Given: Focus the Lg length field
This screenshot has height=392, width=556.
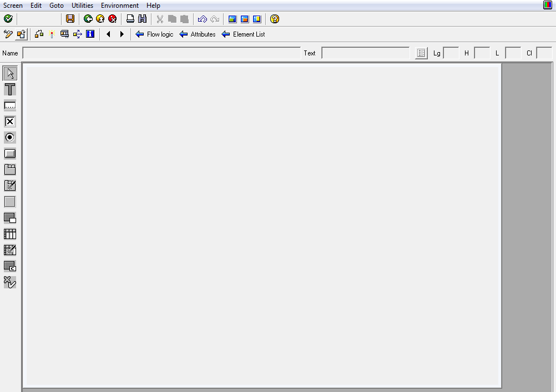Looking at the screenshot, I should [451, 53].
